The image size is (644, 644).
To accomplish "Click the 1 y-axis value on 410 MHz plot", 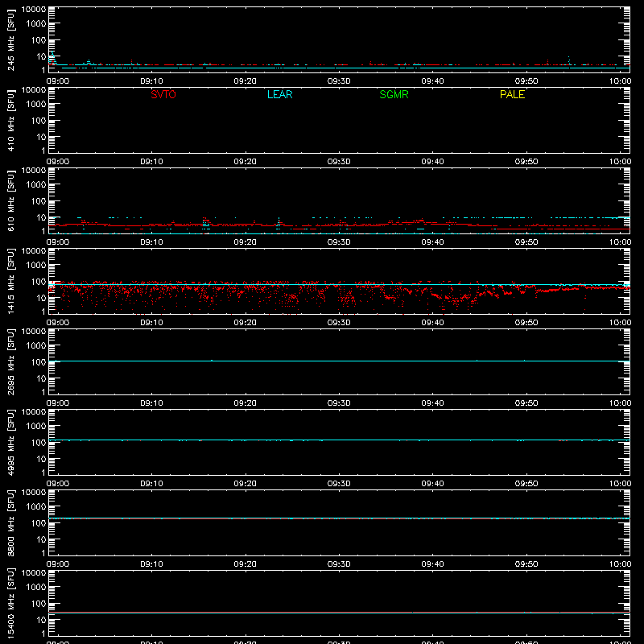I will pyautogui.click(x=43, y=151).
